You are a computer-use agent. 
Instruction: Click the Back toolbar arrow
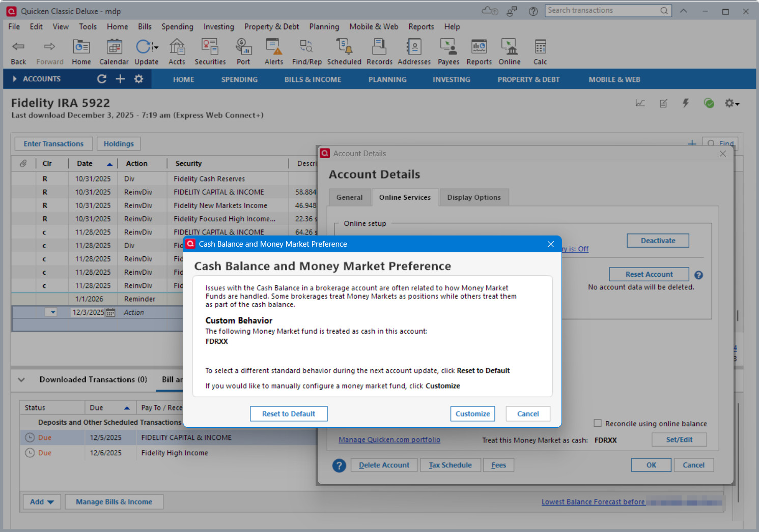18,47
